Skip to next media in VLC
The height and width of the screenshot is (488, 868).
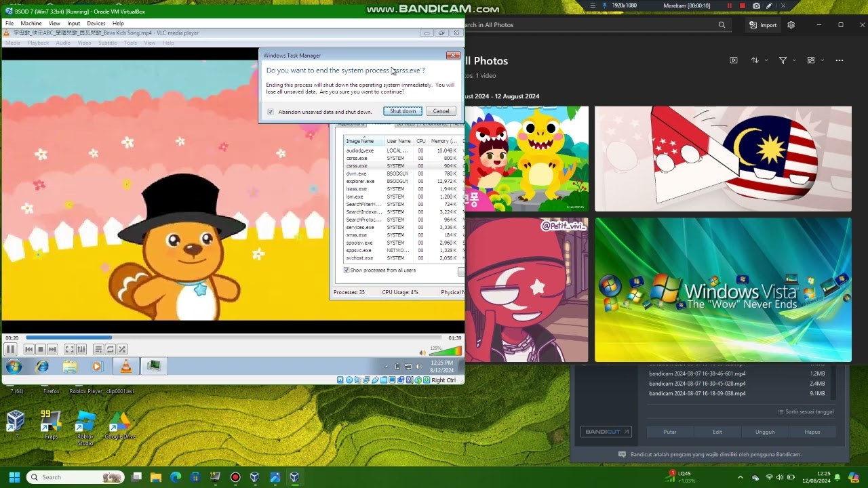[x=52, y=349]
